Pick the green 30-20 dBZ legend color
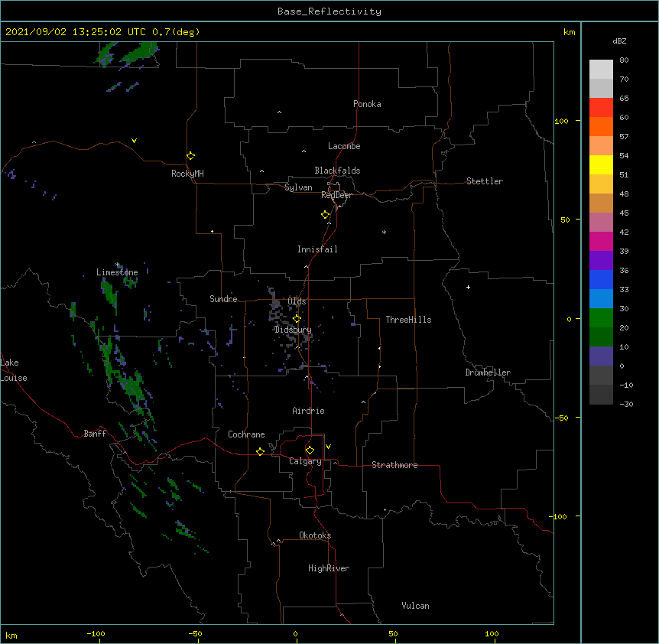This screenshot has width=659, height=644. 601,318
